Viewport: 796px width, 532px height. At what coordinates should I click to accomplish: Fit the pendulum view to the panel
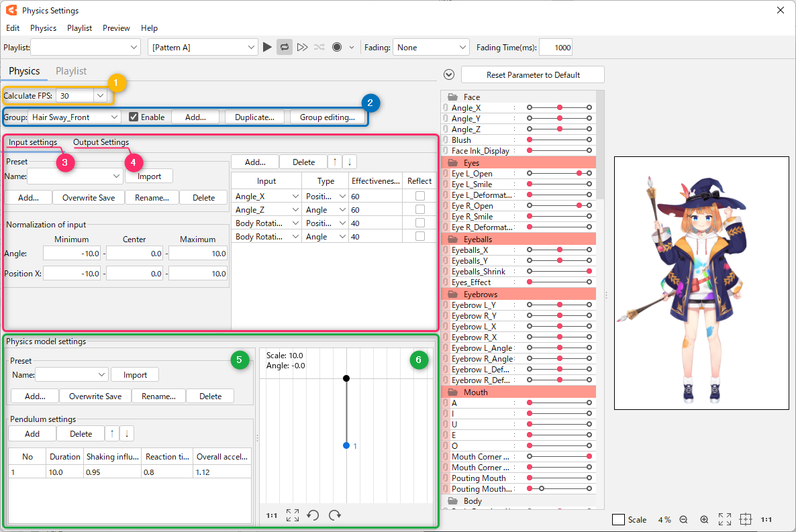[292, 515]
